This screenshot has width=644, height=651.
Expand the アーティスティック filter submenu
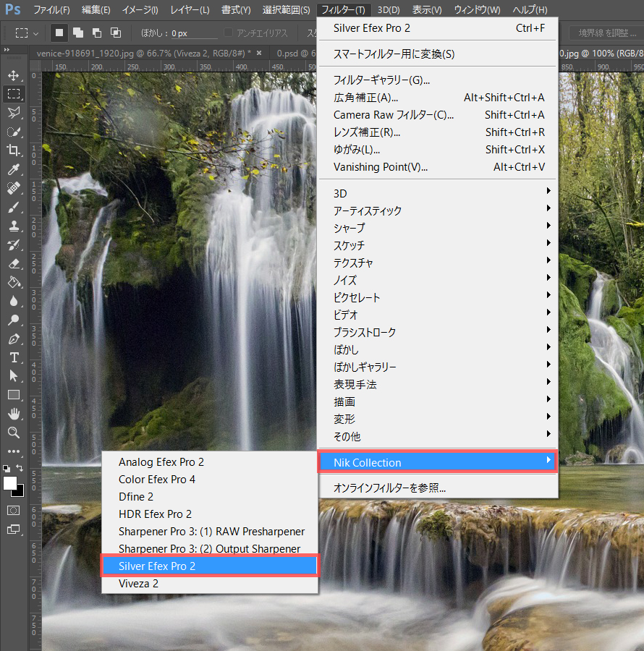click(438, 211)
